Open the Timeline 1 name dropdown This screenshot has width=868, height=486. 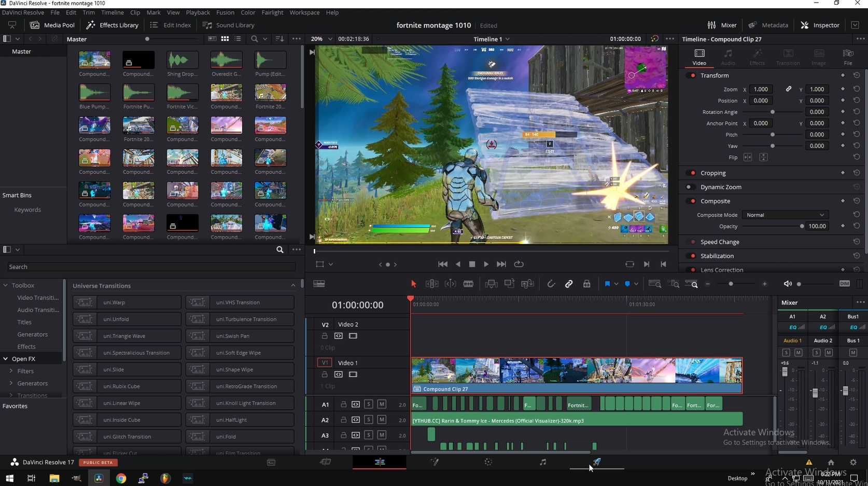coord(492,39)
